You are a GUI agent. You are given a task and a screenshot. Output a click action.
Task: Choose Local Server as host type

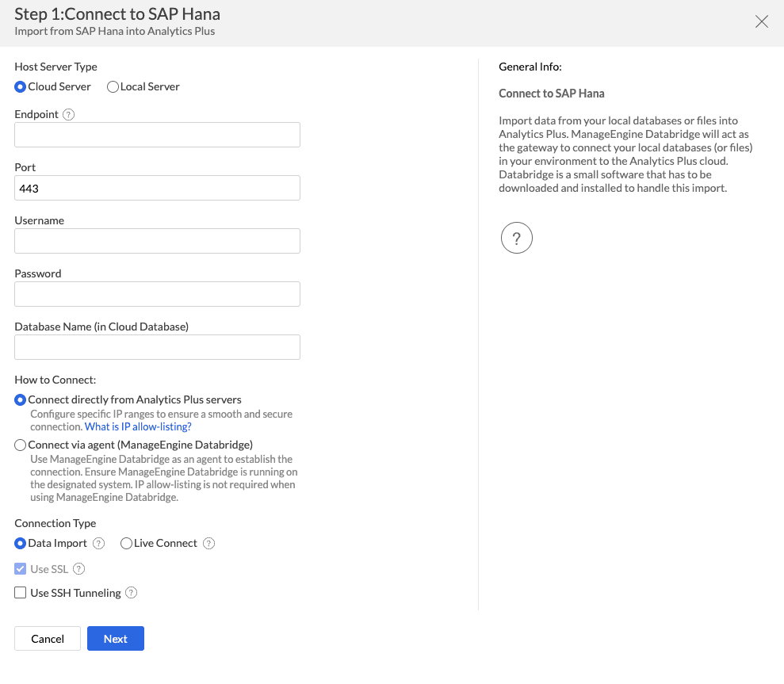[113, 87]
